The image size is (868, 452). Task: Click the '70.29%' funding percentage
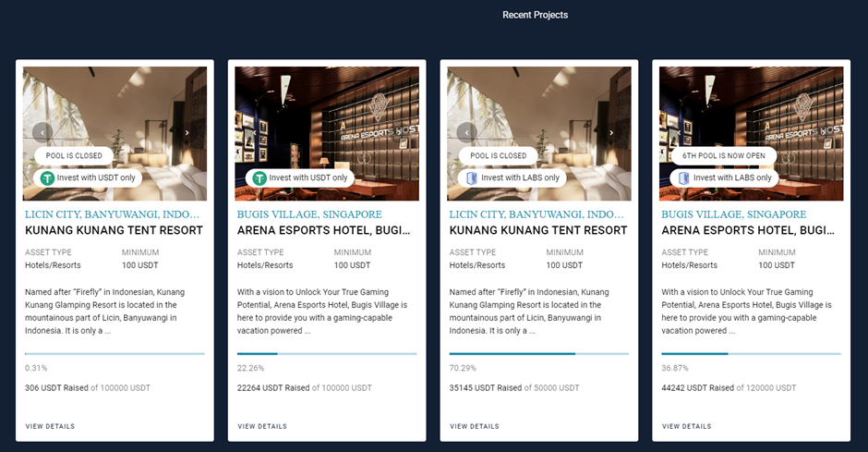tap(463, 368)
